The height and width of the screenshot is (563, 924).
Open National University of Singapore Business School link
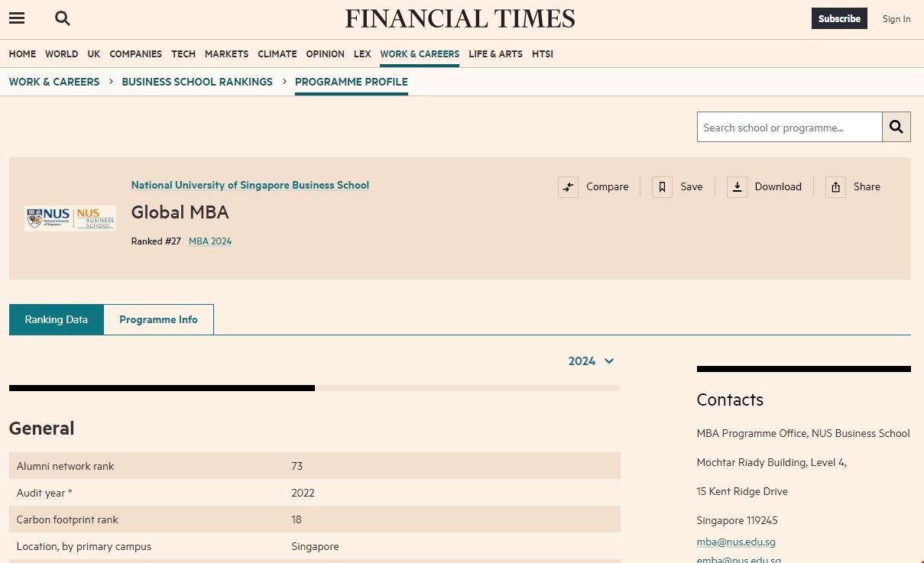250,185
